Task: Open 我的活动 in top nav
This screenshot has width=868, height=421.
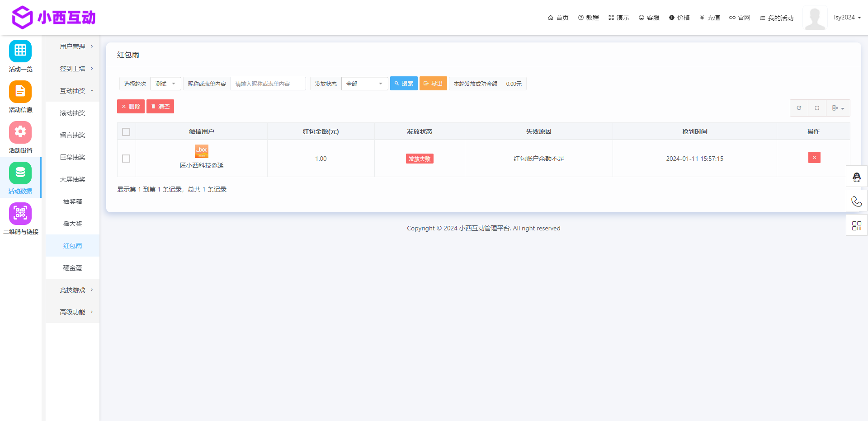Action: pos(777,18)
